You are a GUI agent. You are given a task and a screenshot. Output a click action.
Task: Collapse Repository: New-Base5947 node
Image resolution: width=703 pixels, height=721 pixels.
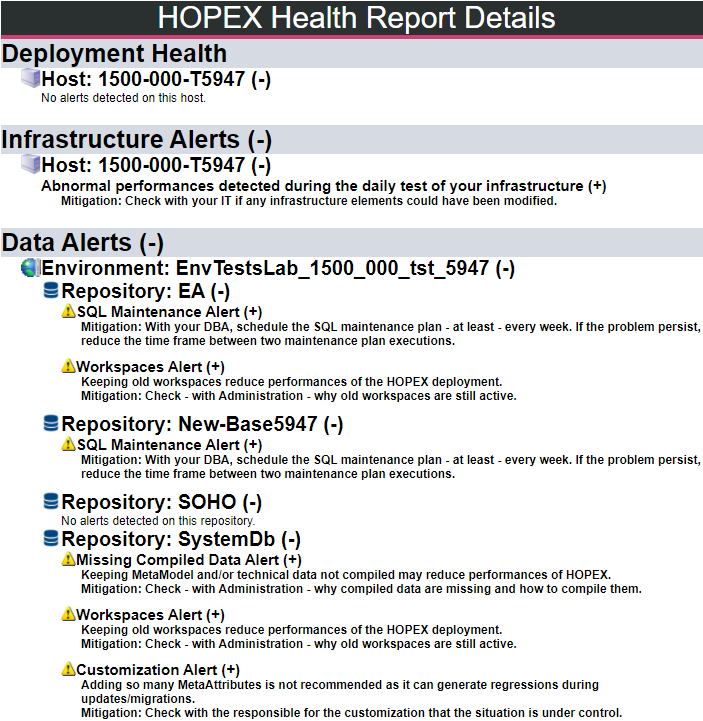point(332,424)
